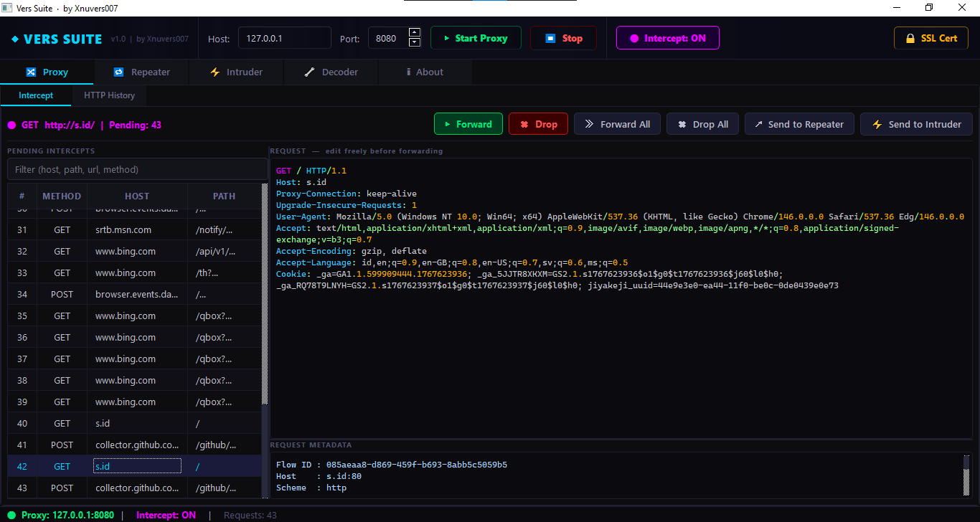Switch to the HTTP History tab
980x522 pixels.
[109, 95]
